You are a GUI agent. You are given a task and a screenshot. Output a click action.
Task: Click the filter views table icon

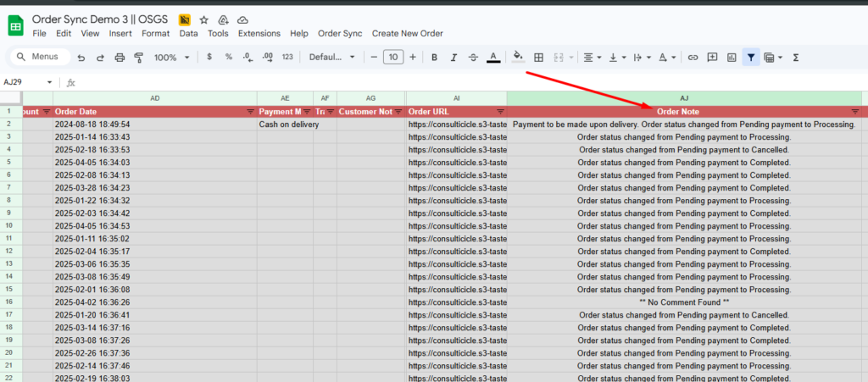point(769,57)
